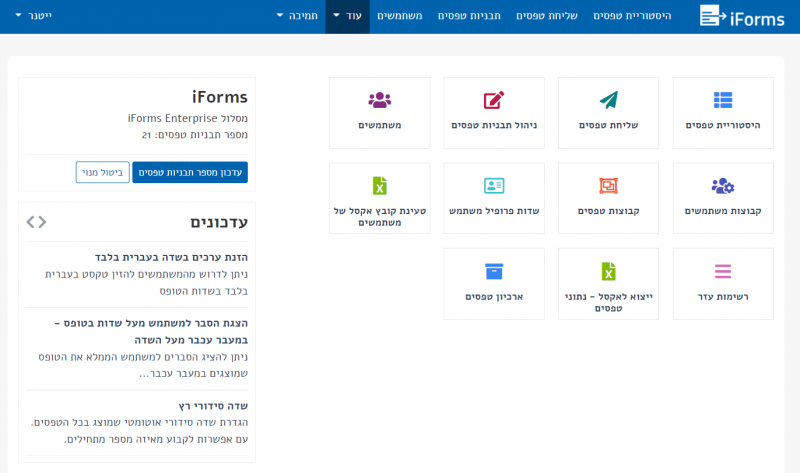This screenshot has width=800, height=473.
Task: Go to היסטוריית טפסים in navbar
Action: point(632,16)
